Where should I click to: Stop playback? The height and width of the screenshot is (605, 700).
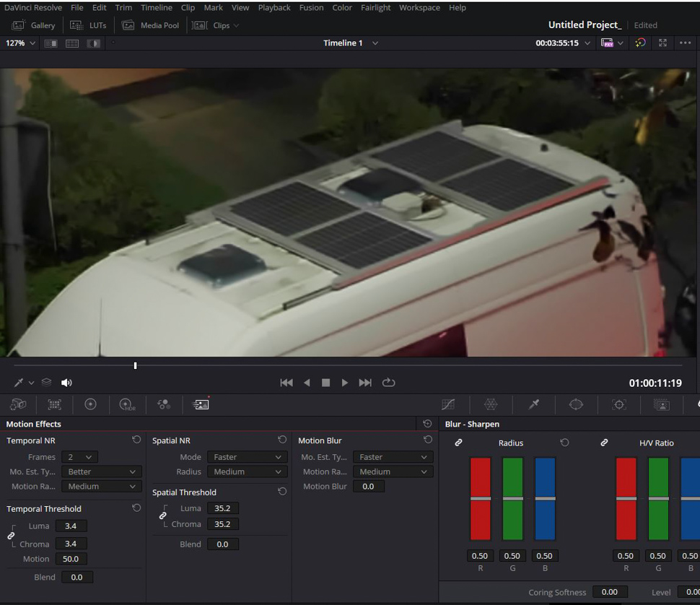click(x=326, y=383)
